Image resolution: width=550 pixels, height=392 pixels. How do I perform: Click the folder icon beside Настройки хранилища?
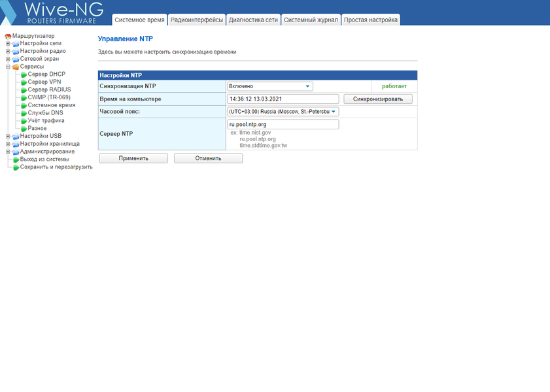16,144
